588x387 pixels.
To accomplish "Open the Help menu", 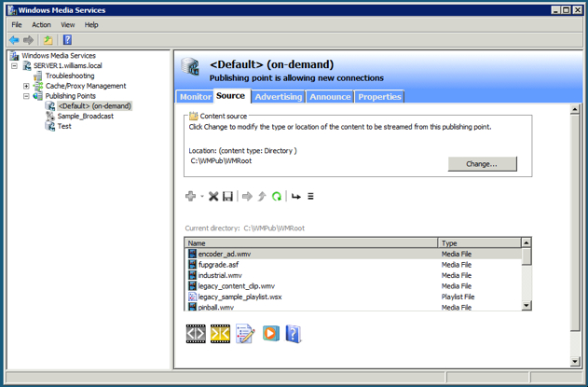I will [91, 25].
